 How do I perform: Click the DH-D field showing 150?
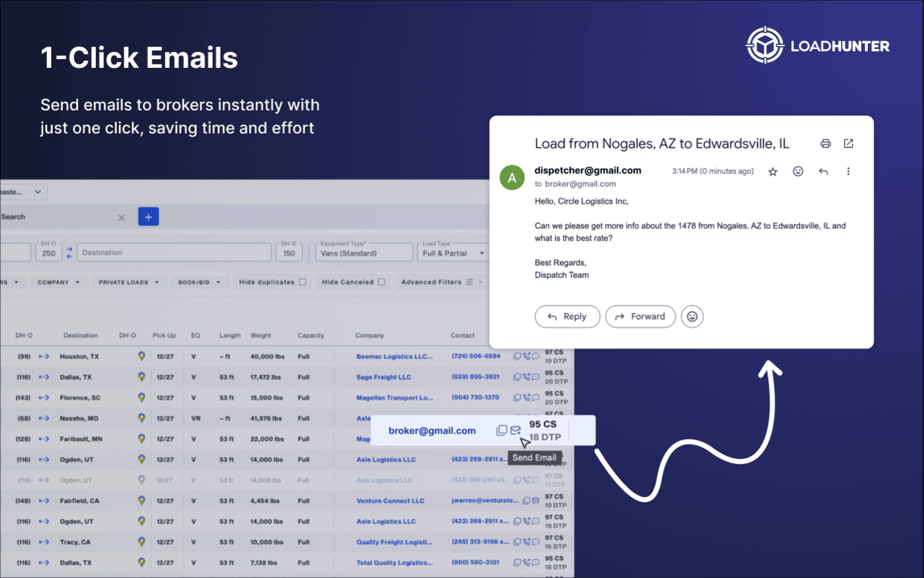[x=289, y=252]
